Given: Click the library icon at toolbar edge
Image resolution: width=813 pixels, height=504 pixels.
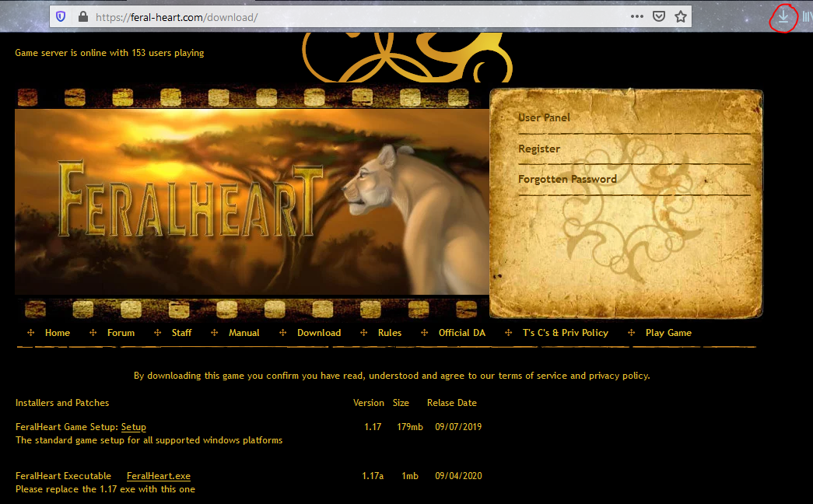Looking at the screenshot, I should point(808,17).
